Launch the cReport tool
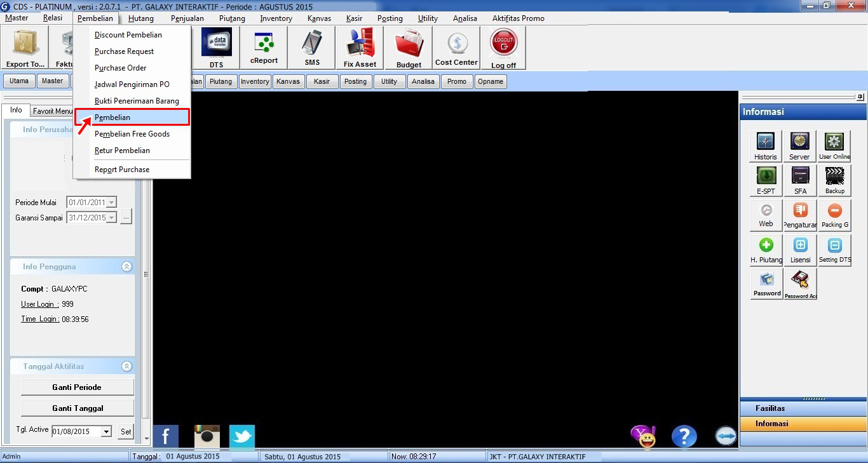868x463 pixels. (x=264, y=48)
